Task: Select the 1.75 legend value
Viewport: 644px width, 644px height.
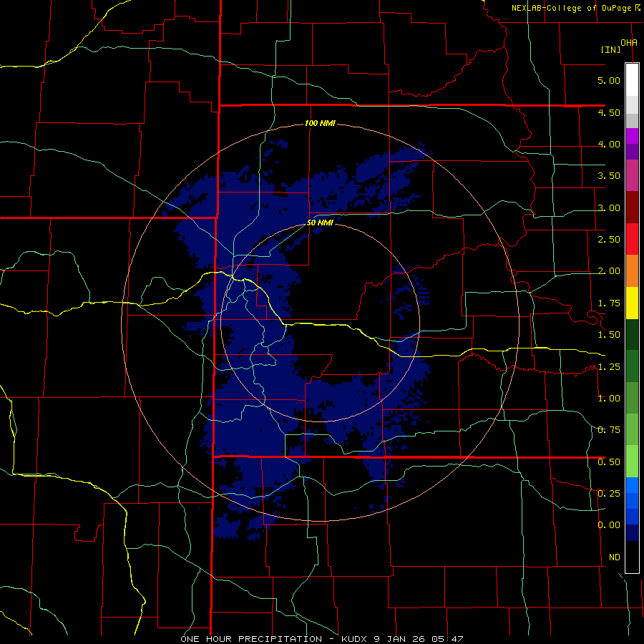Action: (609, 303)
